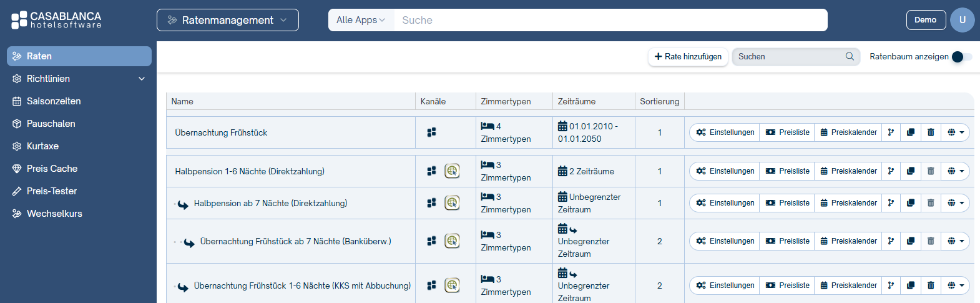980x303 pixels.
Task: Click the Casablanca hotelsoftware logo
Action: point(56,20)
